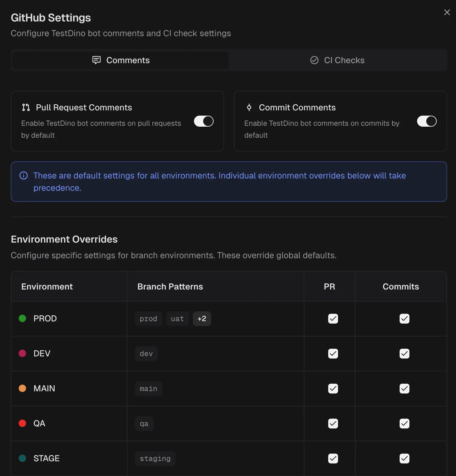Click the commit icon beside Commit Comments
This screenshot has height=476, width=456.
pyautogui.click(x=249, y=107)
